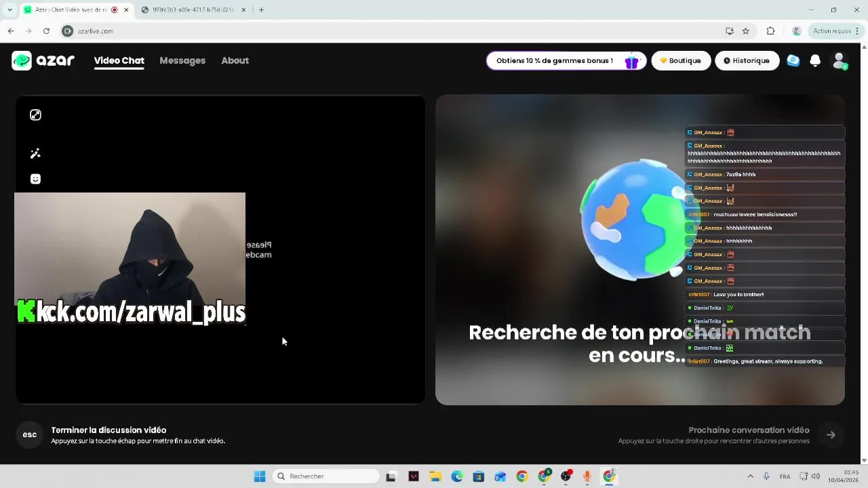The image size is (868, 488).
Task: Show hidden system tray icons
Action: pos(750,476)
